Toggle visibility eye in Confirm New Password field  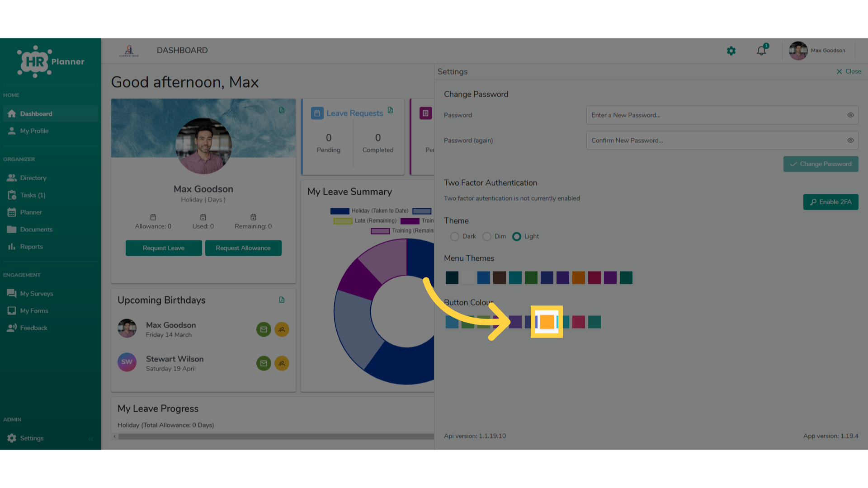(x=850, y=141)
